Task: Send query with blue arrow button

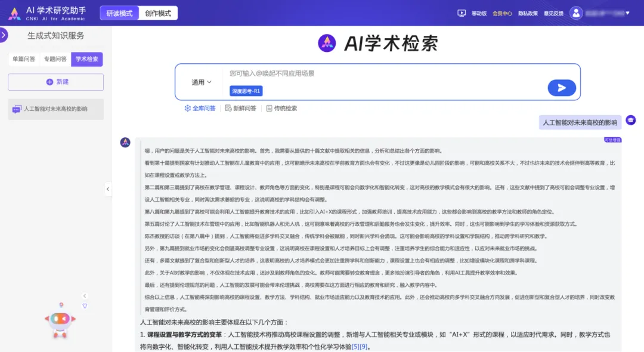Action: pos(562,88)
